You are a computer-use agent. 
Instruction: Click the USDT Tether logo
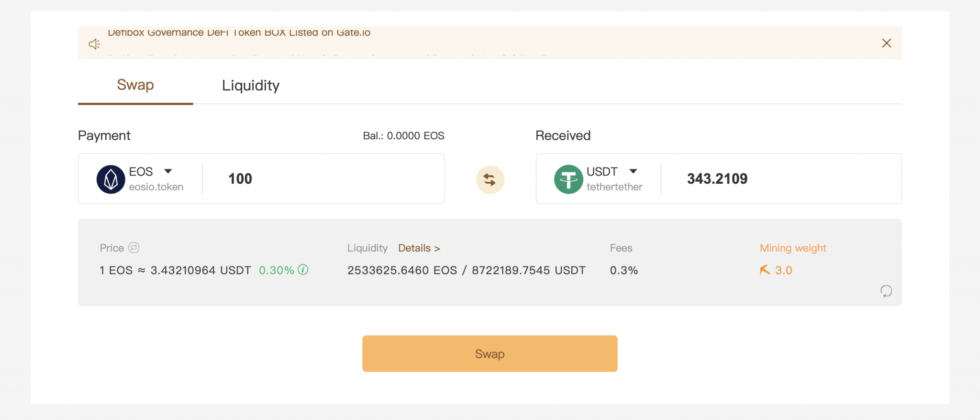click(x=568, y=179)
